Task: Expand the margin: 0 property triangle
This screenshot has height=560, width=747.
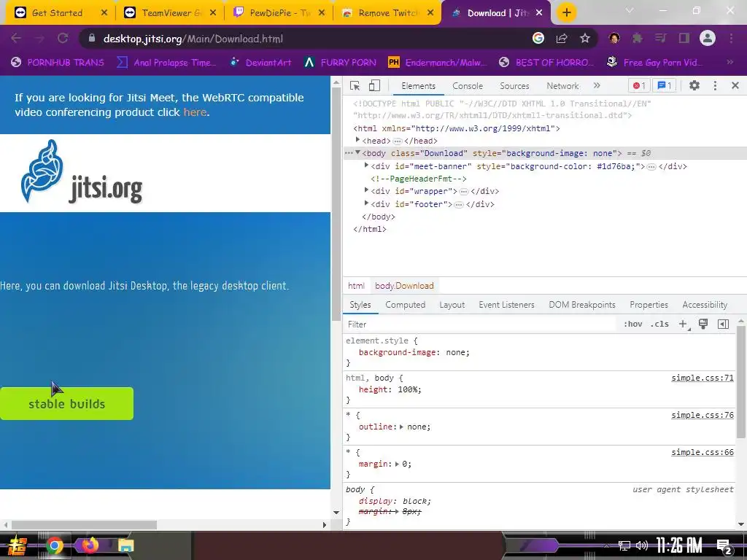Action: click(x=397, y=464)
